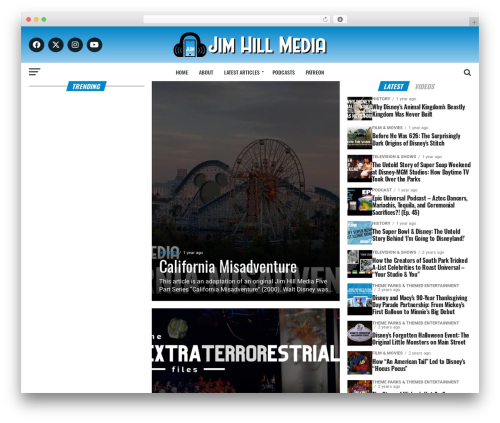Open Disney's Forgotten Halloween Event article
Screen dimensions: 500x423
tap(420, 339)
